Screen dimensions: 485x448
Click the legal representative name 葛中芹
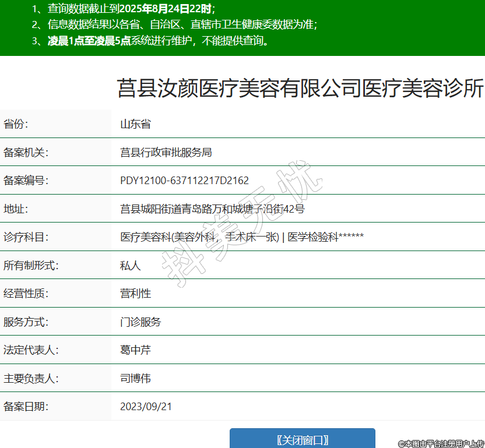135,350
